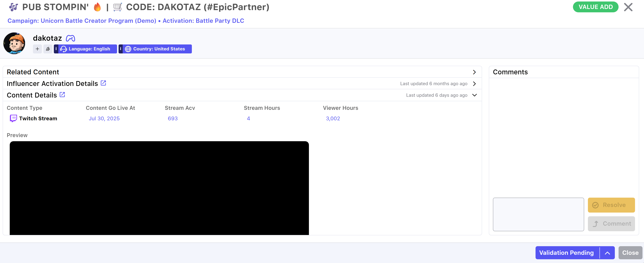This screenshot has width=644, height=263.
Task: Click the Viewer Hours value 3,002
Action: pos(333,119)
